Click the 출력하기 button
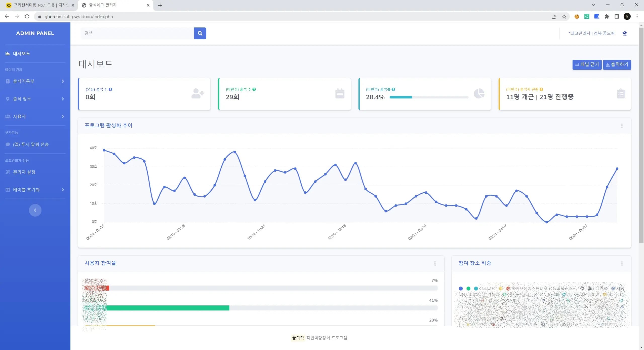Viewport: 644px width, 350px height. point(617,65)
